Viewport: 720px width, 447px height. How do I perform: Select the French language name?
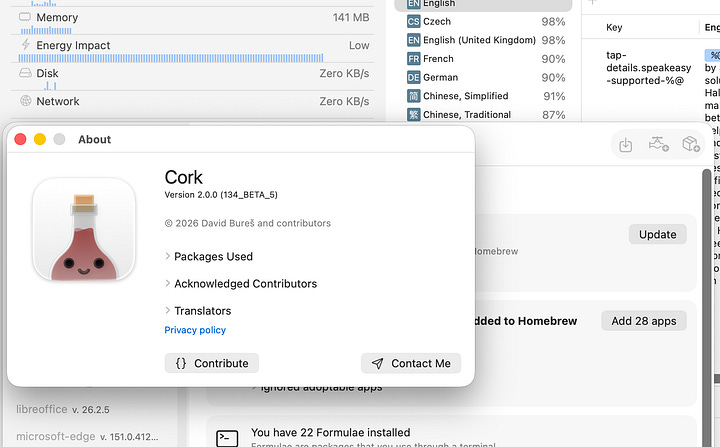pos(438,59)
